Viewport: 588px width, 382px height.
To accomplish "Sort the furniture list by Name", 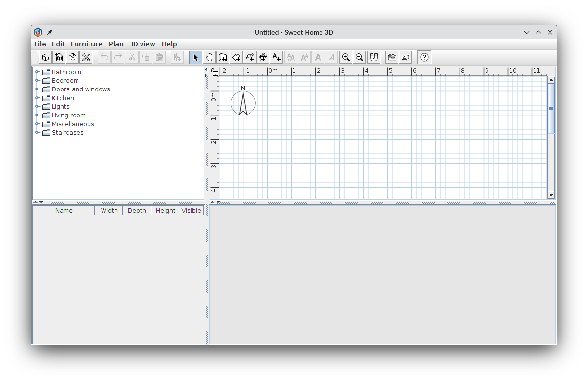I will 63,210.
